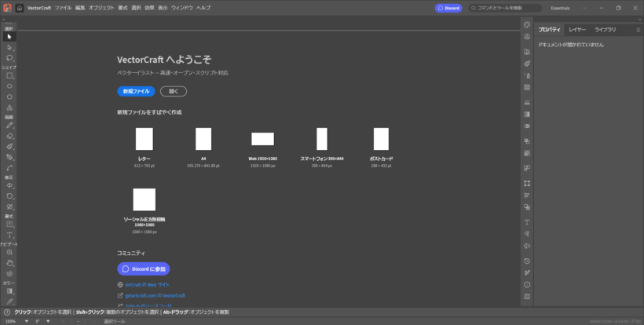Screen dimensions: 644x325
Task: Choose the Web 1920×1080 preset thumbnail
Action: (x=263, y=139)
